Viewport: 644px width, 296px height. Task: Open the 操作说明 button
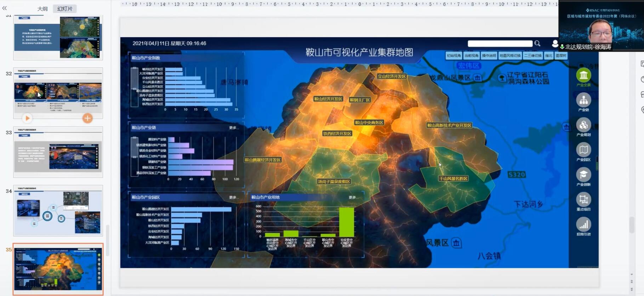click(x=489, y=56)
